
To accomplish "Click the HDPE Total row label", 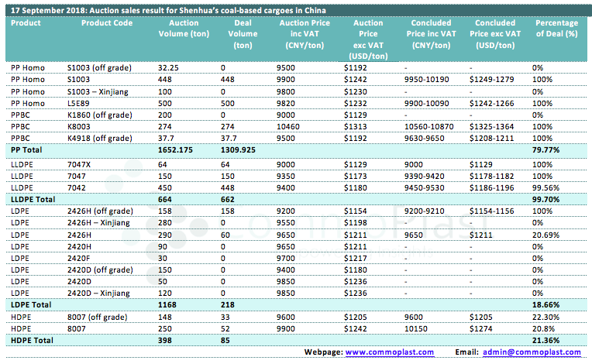I will coord(33,339).
